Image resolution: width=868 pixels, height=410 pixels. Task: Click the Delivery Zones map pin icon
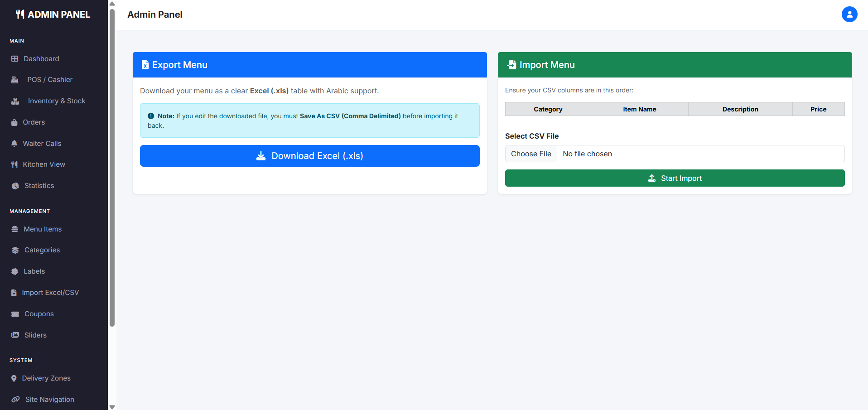[14, 378]
